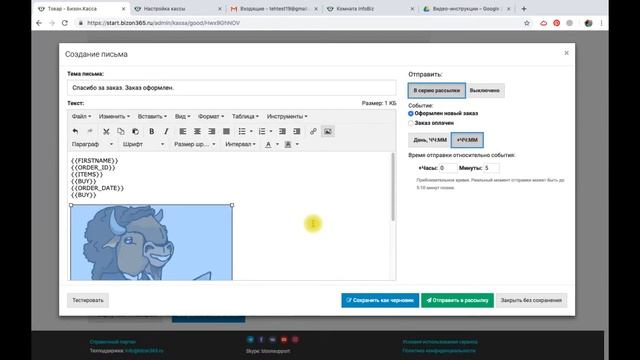Viewport: 640px width, 360px height.
Task: Open the Файл menu
Action: pos(81,116)
